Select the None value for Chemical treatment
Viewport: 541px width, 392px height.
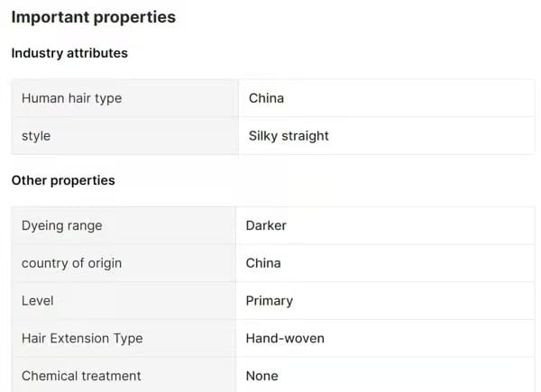coord(261,376)
